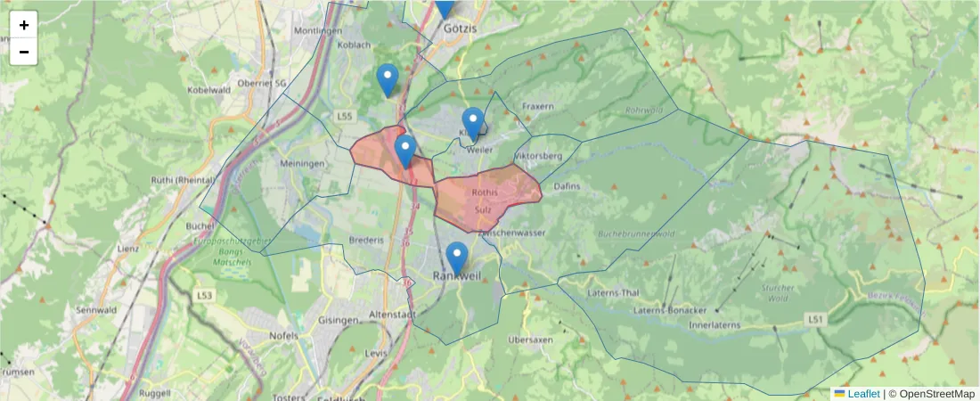Click the Nofels place label
This screenshot has height=401, width=980.
point(283,335)
